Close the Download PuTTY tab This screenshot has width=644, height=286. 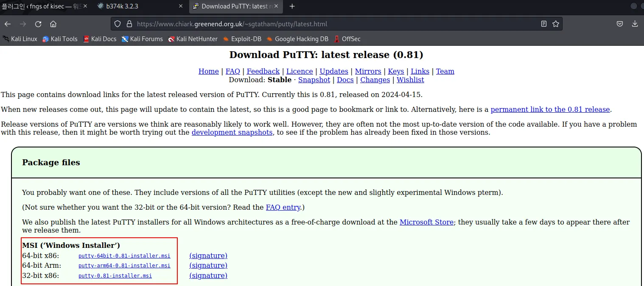point(277,6)
